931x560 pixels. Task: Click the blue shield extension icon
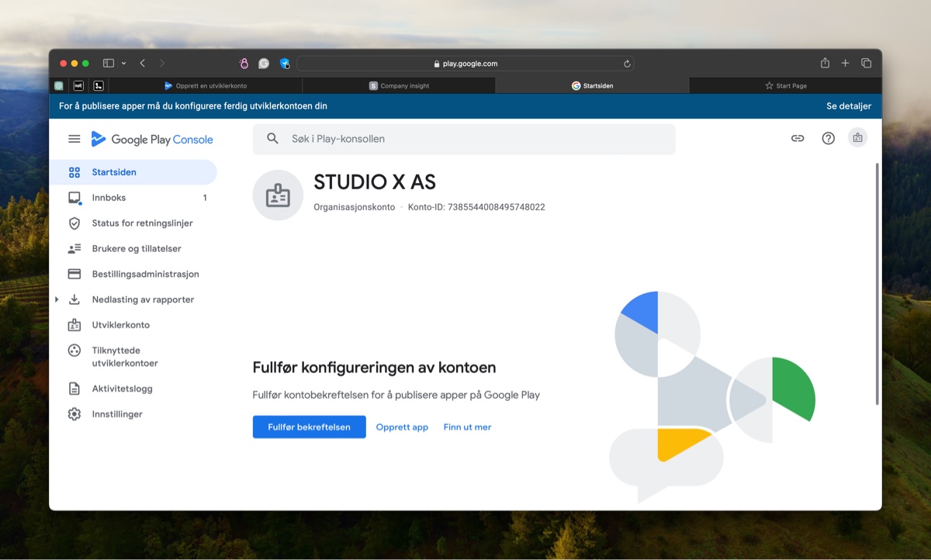[285, 64]
